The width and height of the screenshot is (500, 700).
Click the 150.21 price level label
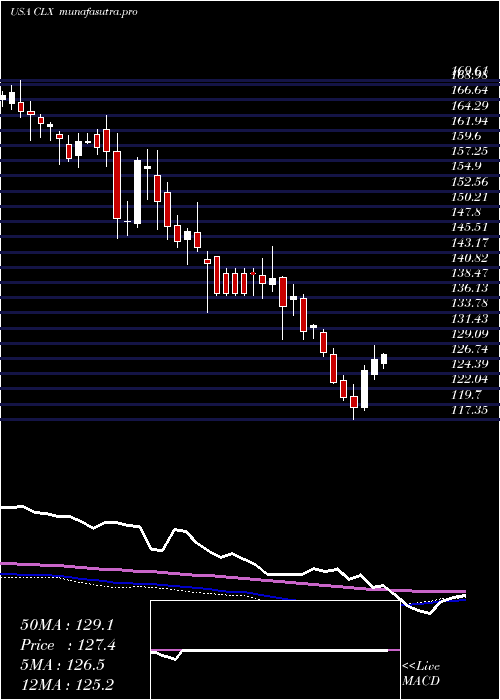coord(470,197)
